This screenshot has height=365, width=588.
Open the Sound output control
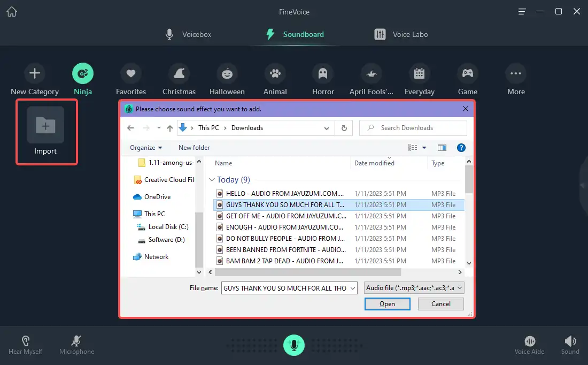point(570,345)
